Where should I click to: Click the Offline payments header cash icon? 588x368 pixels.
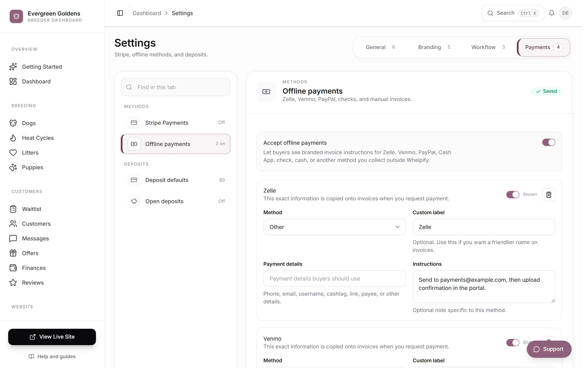click(x=266, y=92)
